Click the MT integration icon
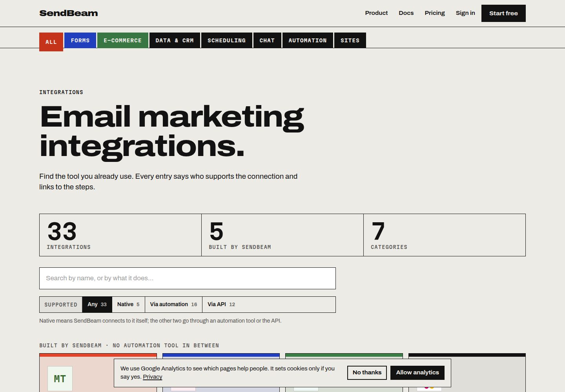This screenshot has width=565, height=392. 60,379
